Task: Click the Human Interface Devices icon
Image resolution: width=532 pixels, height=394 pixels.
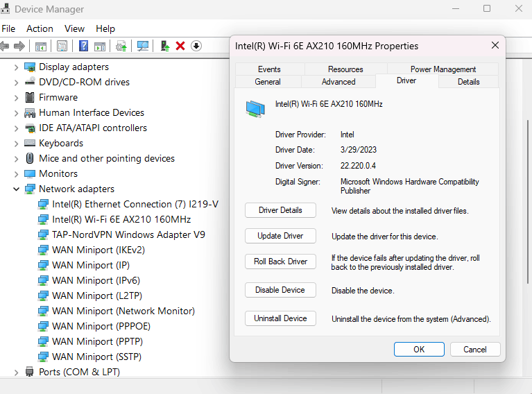Action: pos(30,112)
